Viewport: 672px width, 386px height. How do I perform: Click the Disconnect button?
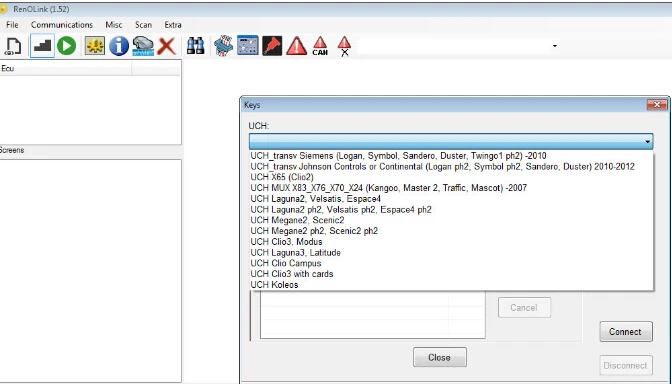click(626, 365)
